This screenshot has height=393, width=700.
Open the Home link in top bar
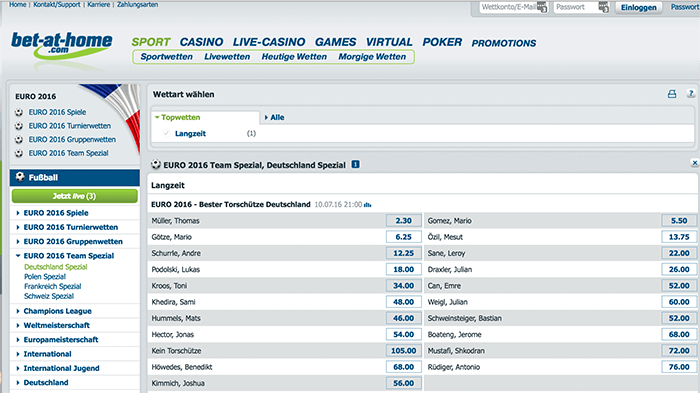[x=17, y=4]
